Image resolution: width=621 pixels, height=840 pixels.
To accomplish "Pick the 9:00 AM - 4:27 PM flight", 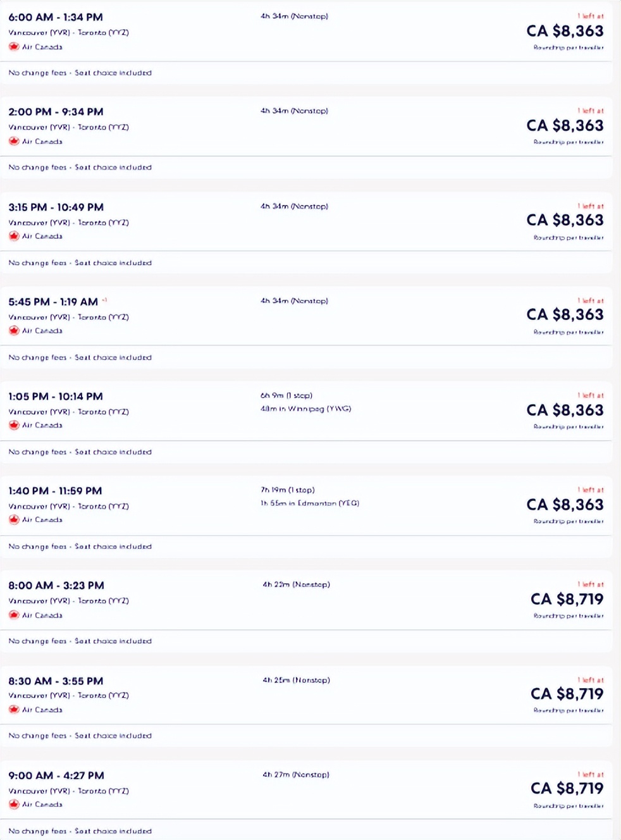I will pyautogui.click(x=56, y=775).
